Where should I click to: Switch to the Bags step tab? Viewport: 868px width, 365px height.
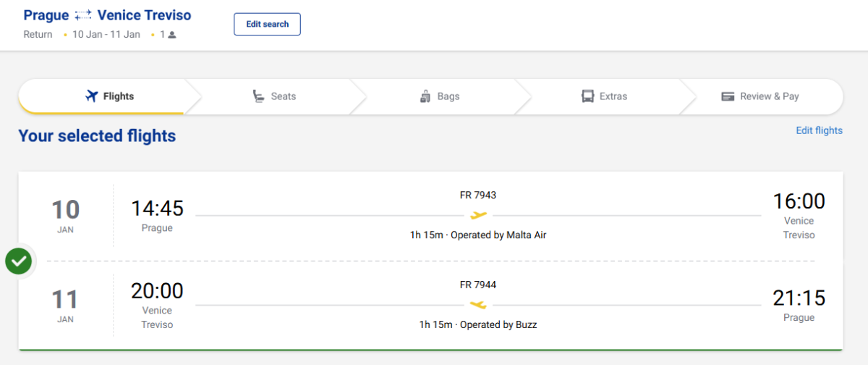(x=439, y=96)
